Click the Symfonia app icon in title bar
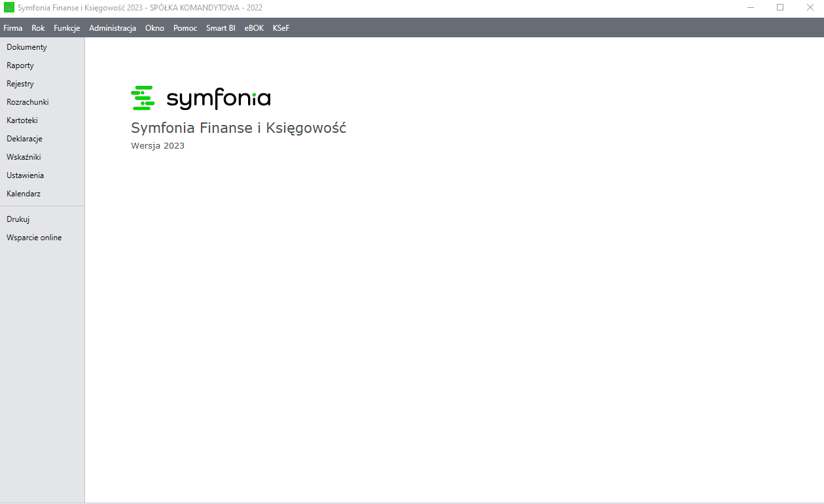824x504 pixels. point(9,7)
